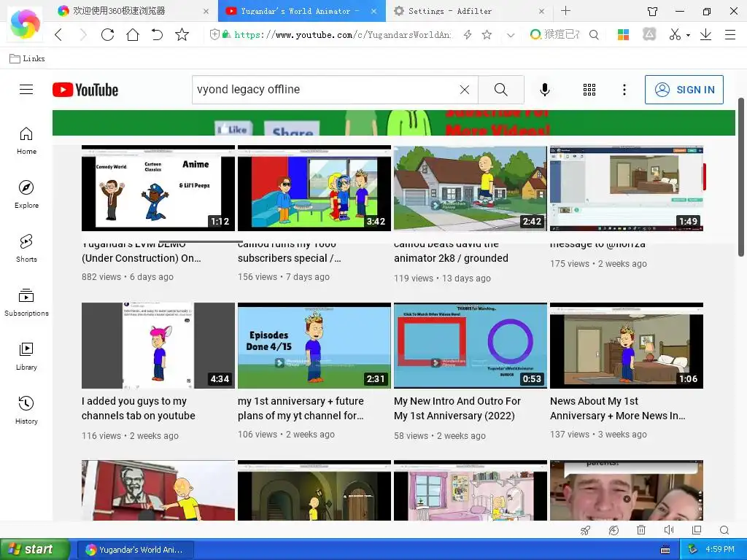
Task: Click the star icon inside address bar
Action: click(x=487, y=34)
